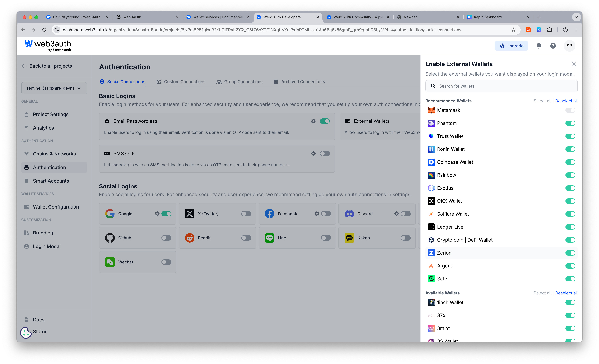Click the browser address bar URL
Image resolution: width=599 pixels, height=364 pixels.
pyautogui.click(x=262, y=30)
